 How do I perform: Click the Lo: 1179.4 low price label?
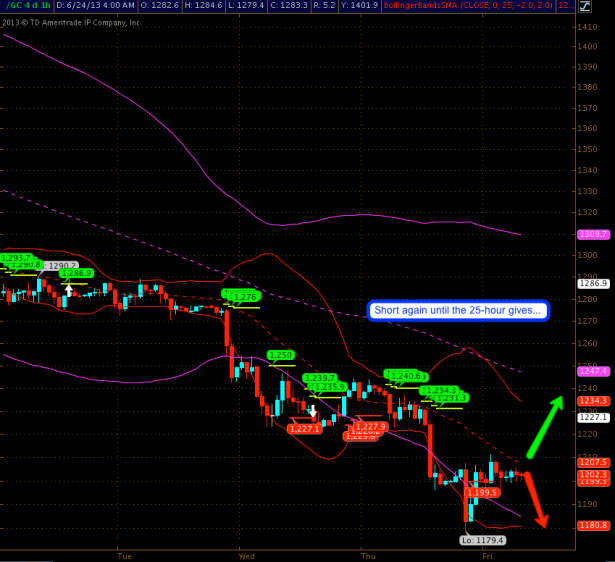(483, 540)
